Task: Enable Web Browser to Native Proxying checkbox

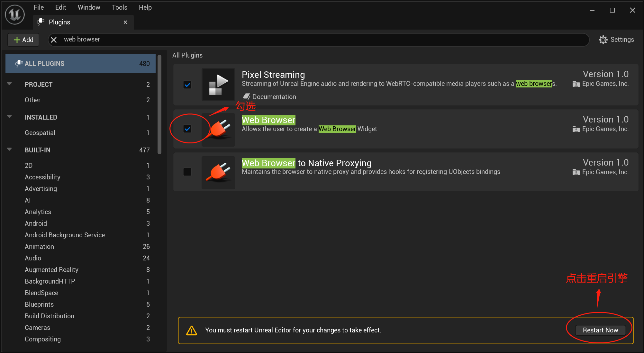Action: coord(187,172)
